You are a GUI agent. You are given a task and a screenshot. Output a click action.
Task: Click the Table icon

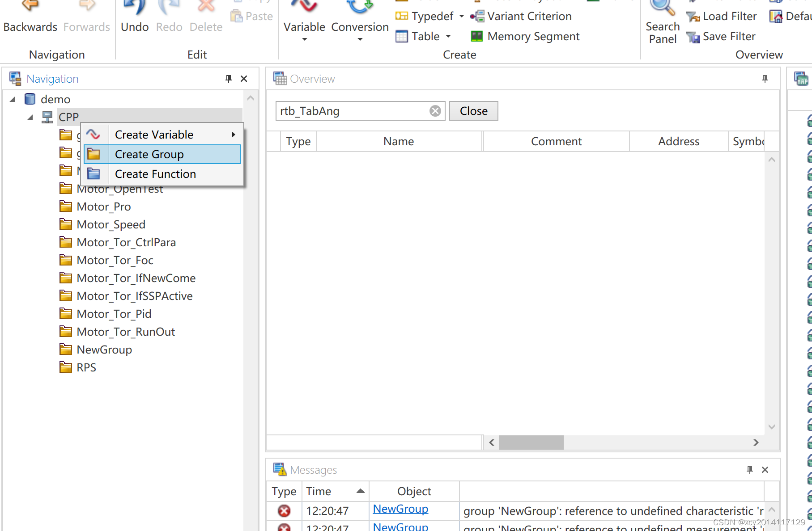click(x=402, y=36)
